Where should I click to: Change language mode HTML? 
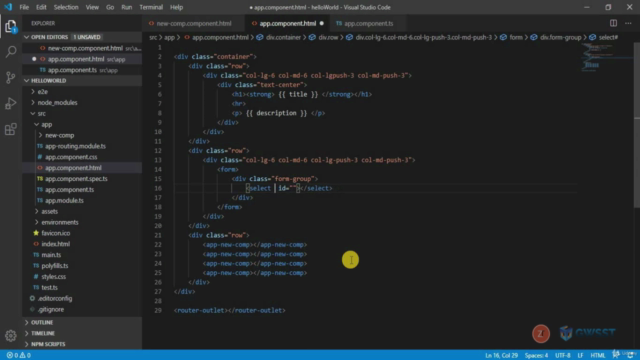tap(598, 355)
